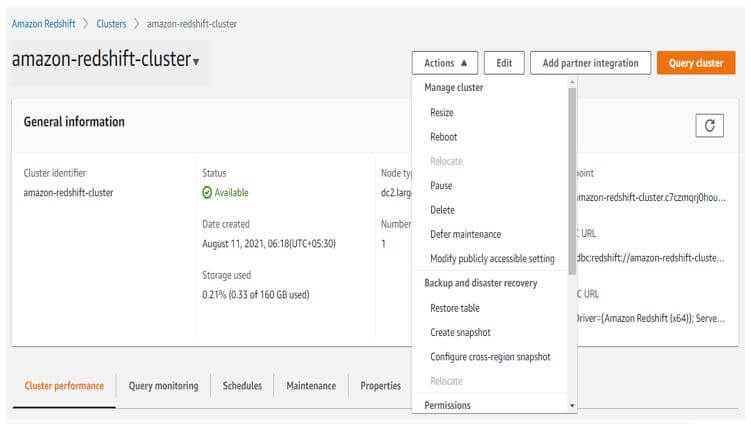Select Defer maintenance menu entry
This screenshot has height=424, width=751.
[465, 234]
